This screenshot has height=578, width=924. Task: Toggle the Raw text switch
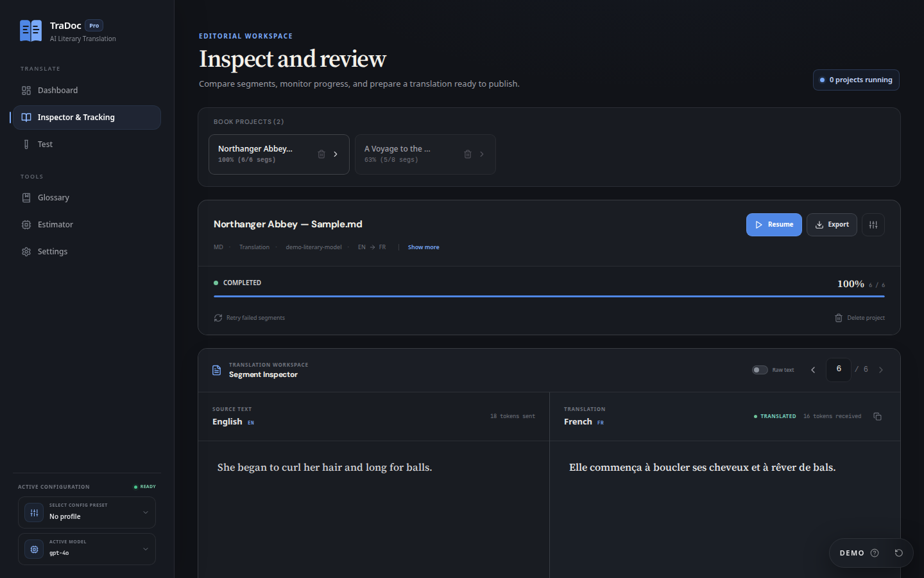760,370
